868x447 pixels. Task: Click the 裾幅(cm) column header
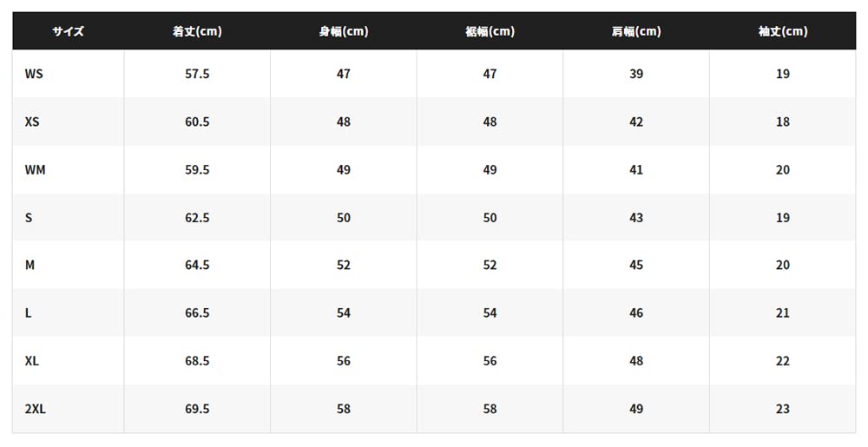pos(490,31)
